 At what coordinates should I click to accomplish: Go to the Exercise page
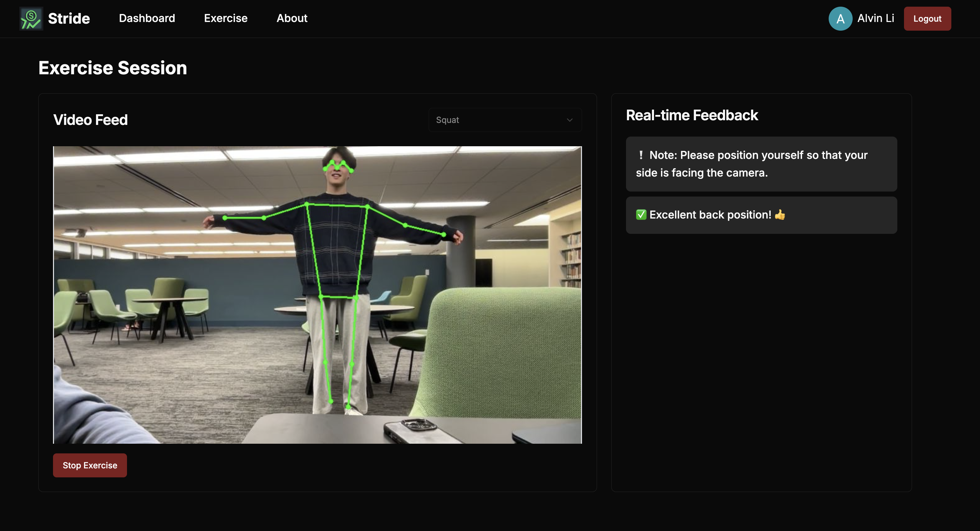tap(226, 18)
